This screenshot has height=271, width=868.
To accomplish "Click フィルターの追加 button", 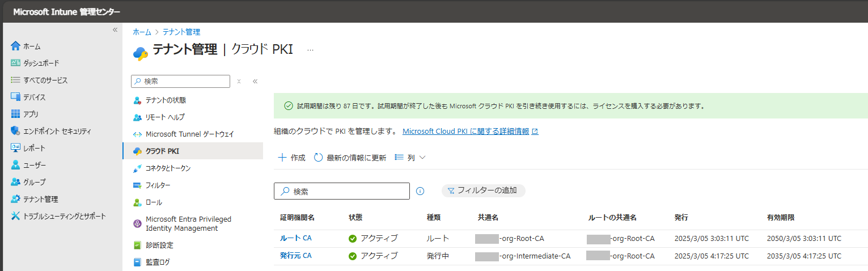I will coord(483,190).
